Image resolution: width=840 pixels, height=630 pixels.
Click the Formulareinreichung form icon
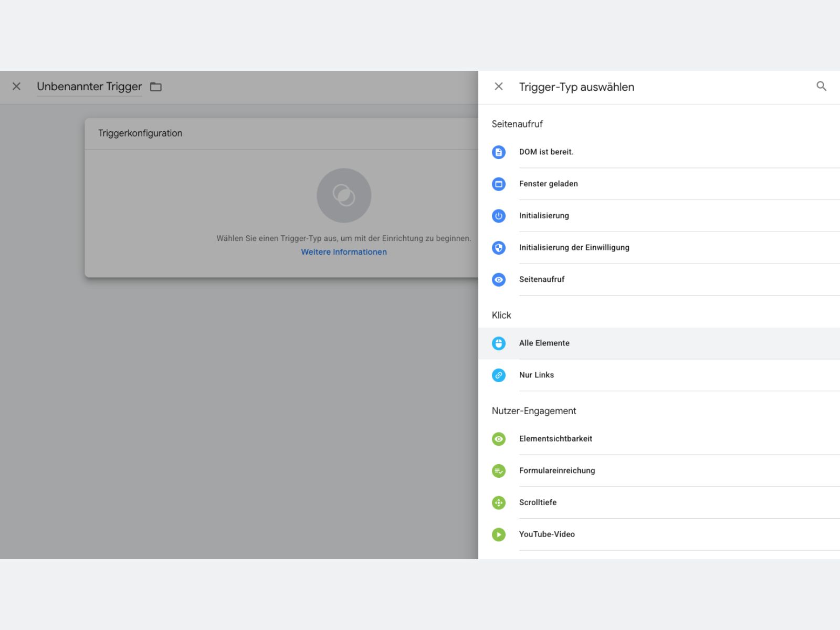[x=499, y=471]
